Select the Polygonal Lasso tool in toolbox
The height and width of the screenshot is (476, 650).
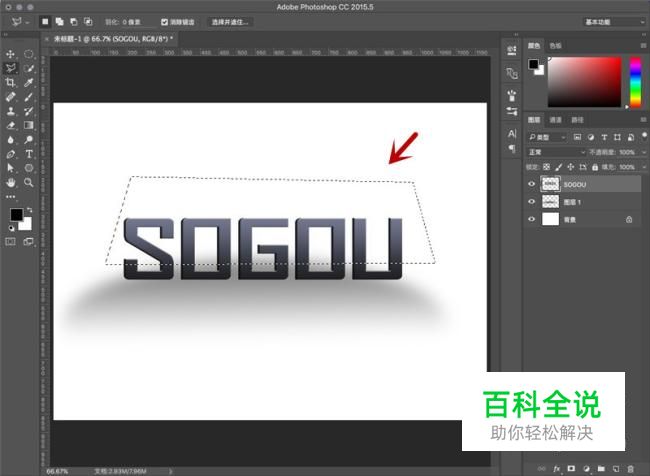(10, 68)
